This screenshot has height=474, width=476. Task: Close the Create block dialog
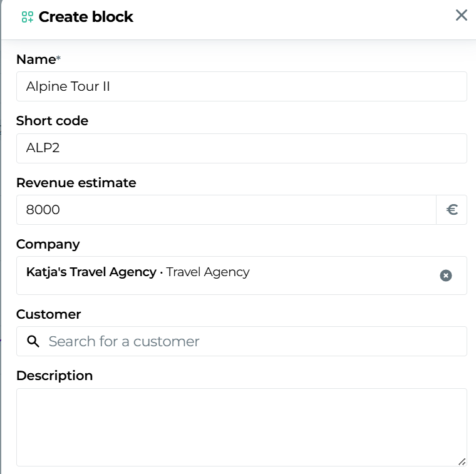click(x=462, y=16)
